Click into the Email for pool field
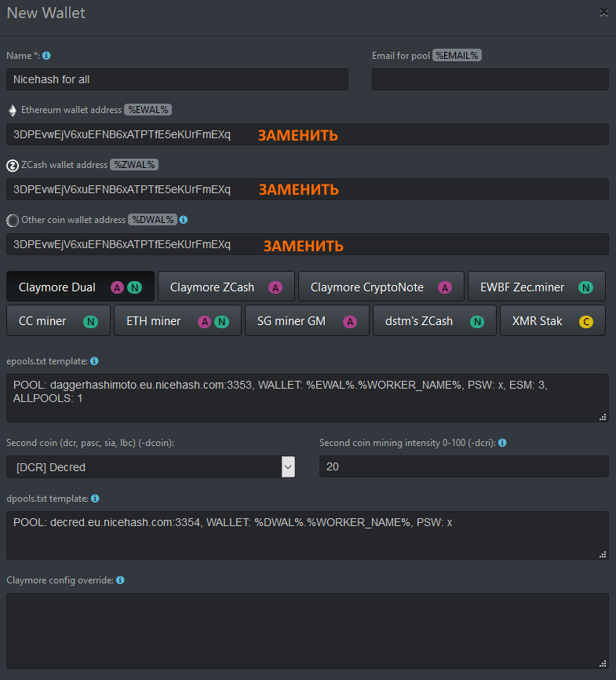The width and height of the screenshot is (616, 680). (490, 79)
